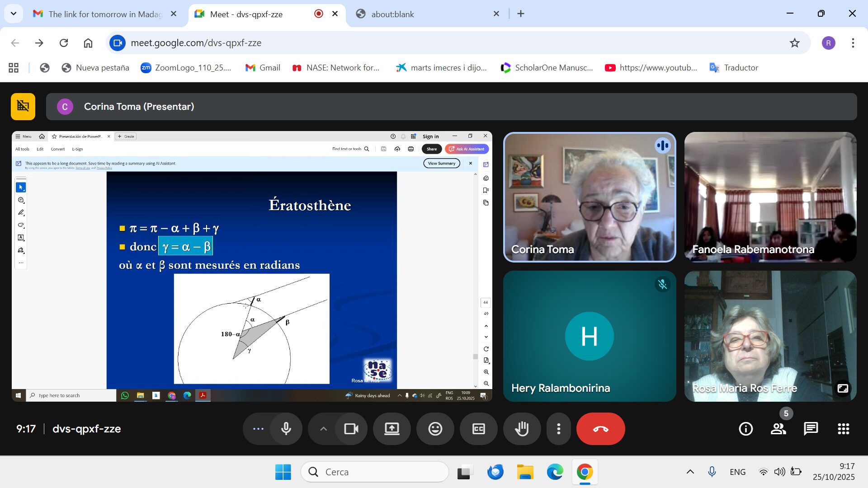Switch to the Gmail Madagascar link tab
868x488 pixels.
coord(104,14)
